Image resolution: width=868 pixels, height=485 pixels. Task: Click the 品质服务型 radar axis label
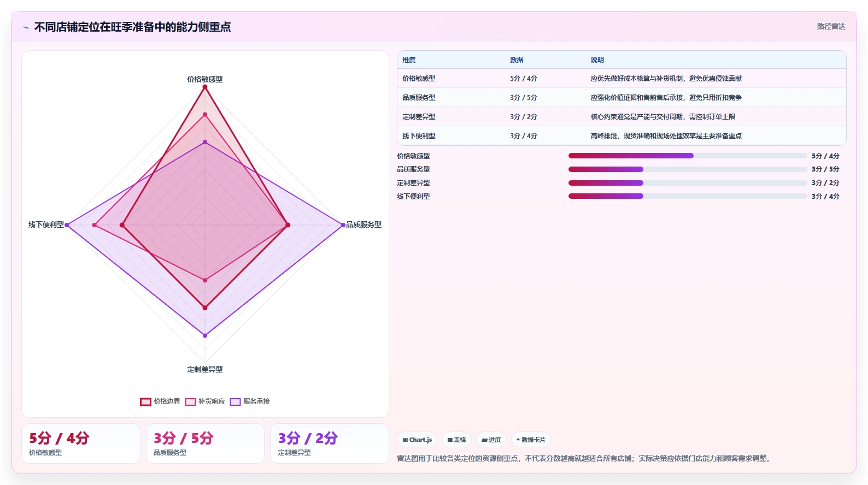coord(363,224)
